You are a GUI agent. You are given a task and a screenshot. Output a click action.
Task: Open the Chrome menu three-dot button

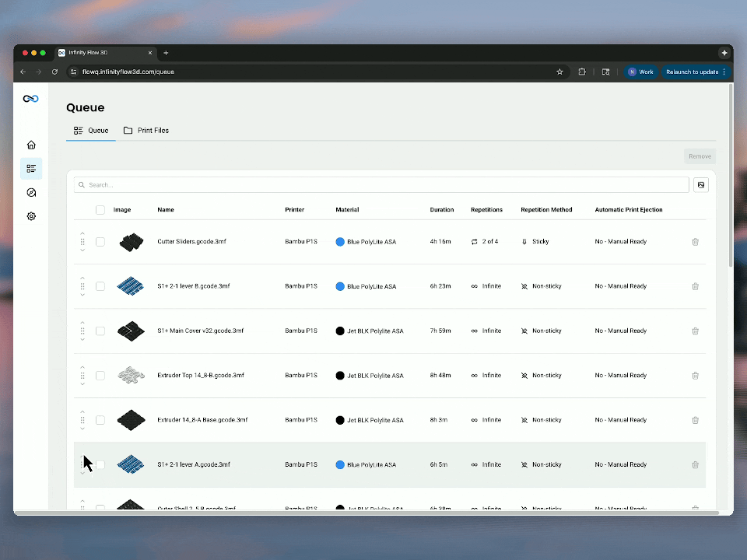[x=724, y=72]
